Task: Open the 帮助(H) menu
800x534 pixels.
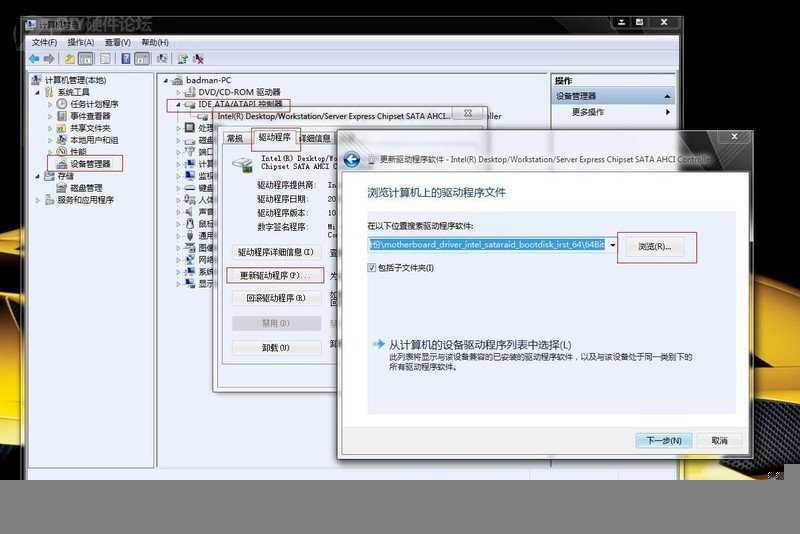Action: (155, 42)
